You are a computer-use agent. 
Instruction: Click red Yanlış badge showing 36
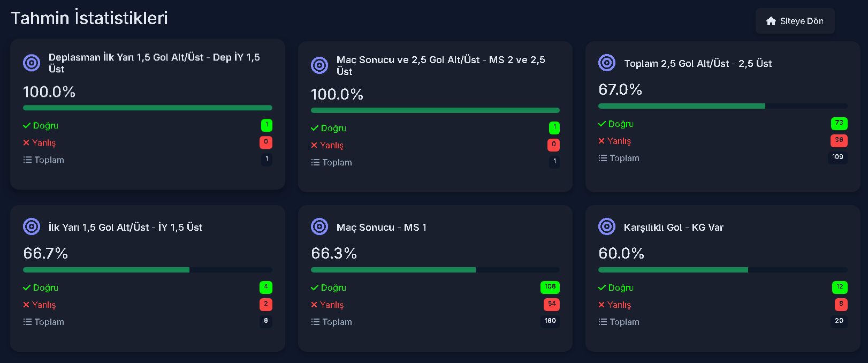pyautogui.click(x=839, y=140)
